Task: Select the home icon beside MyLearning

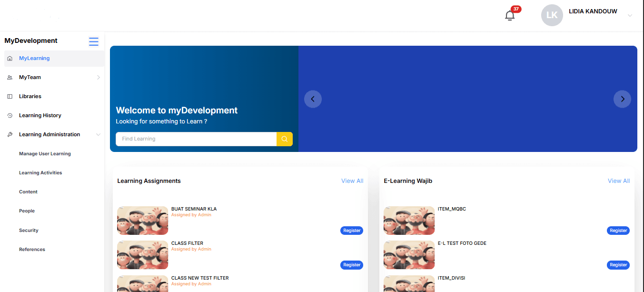Action: [x=10, y=58]
